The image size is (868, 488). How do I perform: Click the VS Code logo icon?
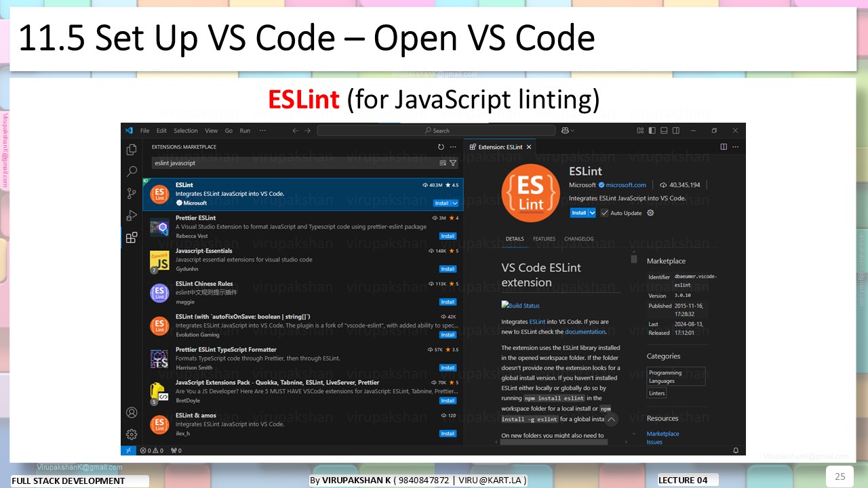[128, 130]
